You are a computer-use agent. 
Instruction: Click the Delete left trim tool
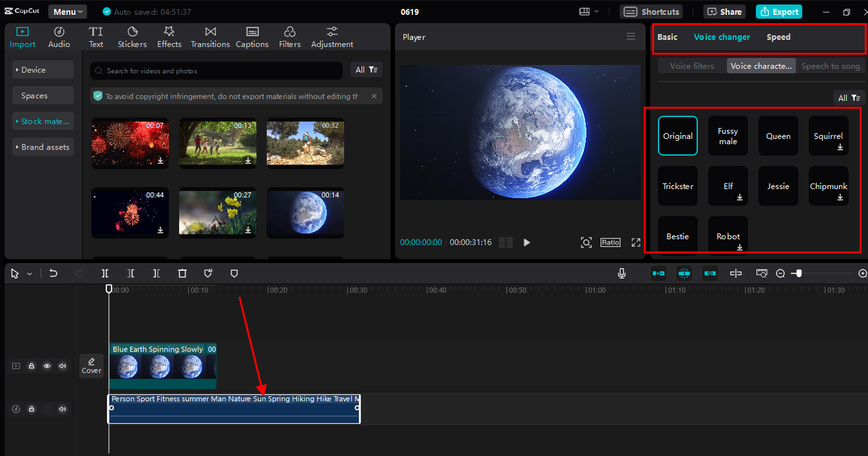[131, 273]
